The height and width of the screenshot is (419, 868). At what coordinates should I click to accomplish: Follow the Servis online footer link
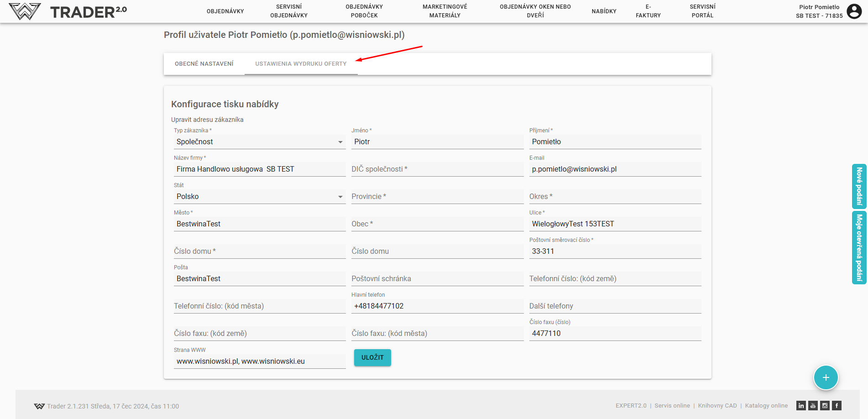[672, 405]
